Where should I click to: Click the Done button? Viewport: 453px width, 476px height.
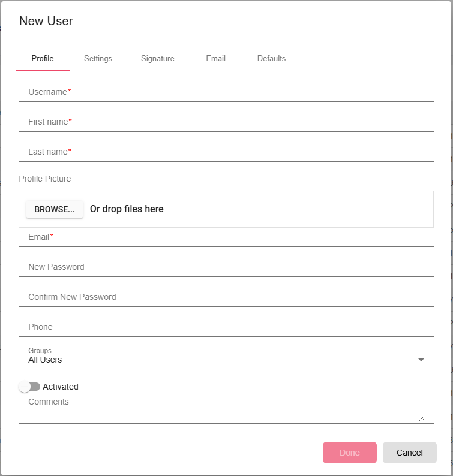(x=350, y=453)
